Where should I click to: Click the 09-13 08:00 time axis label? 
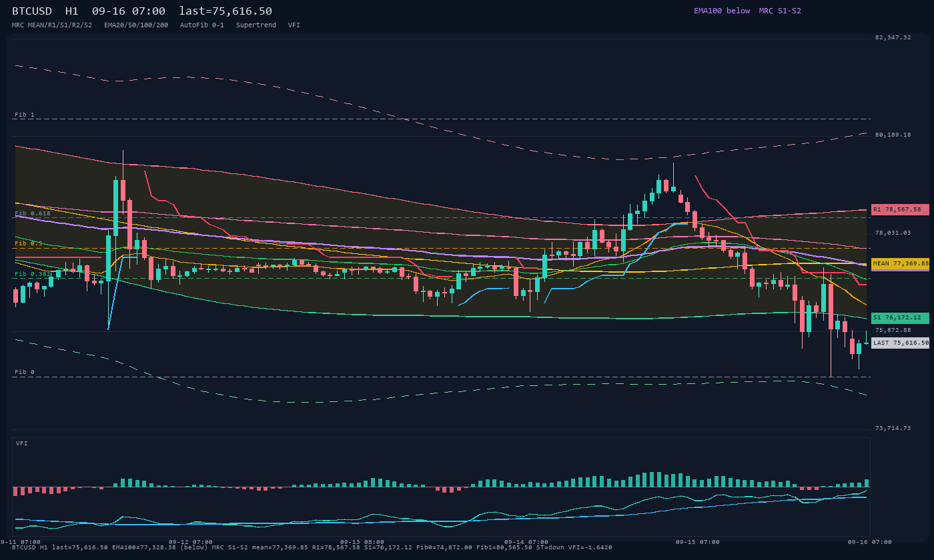(x=362, y=542)
